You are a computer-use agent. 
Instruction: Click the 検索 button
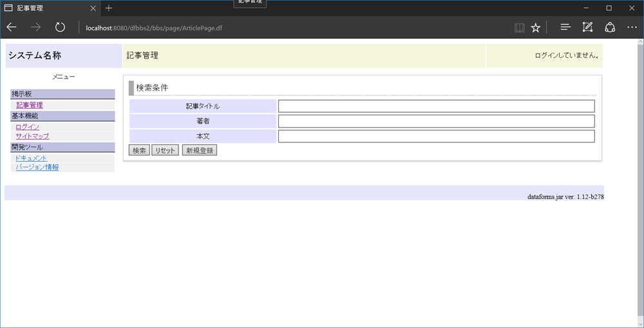coord(139,150)
